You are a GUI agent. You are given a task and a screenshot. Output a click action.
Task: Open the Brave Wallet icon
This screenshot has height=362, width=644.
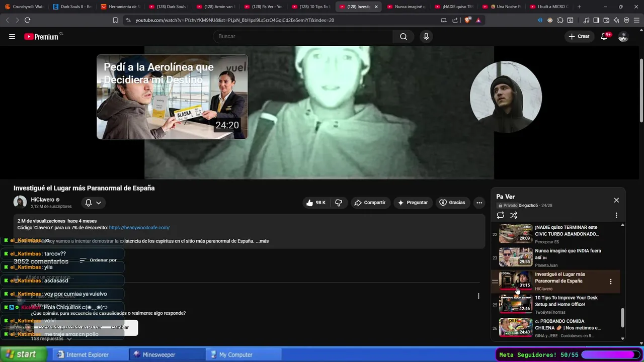pyautogui.click(x=606, y=20)
